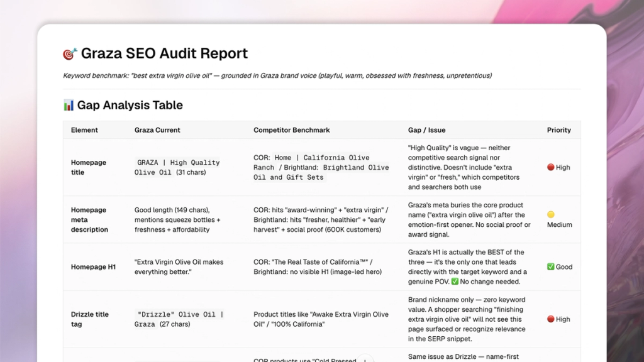Click the 'Graza Current' column header
The image size is (644, 362).
157,130
